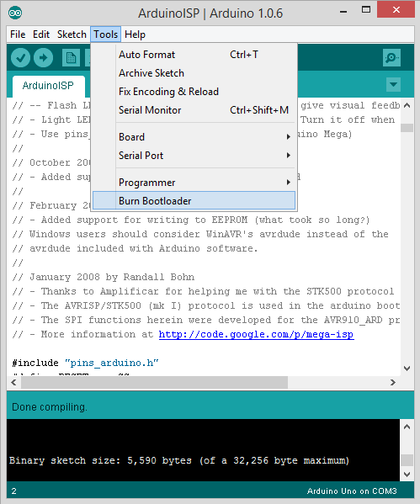
Task: Click "avrdude included with Arduino software" line
Action: (135, 248)
